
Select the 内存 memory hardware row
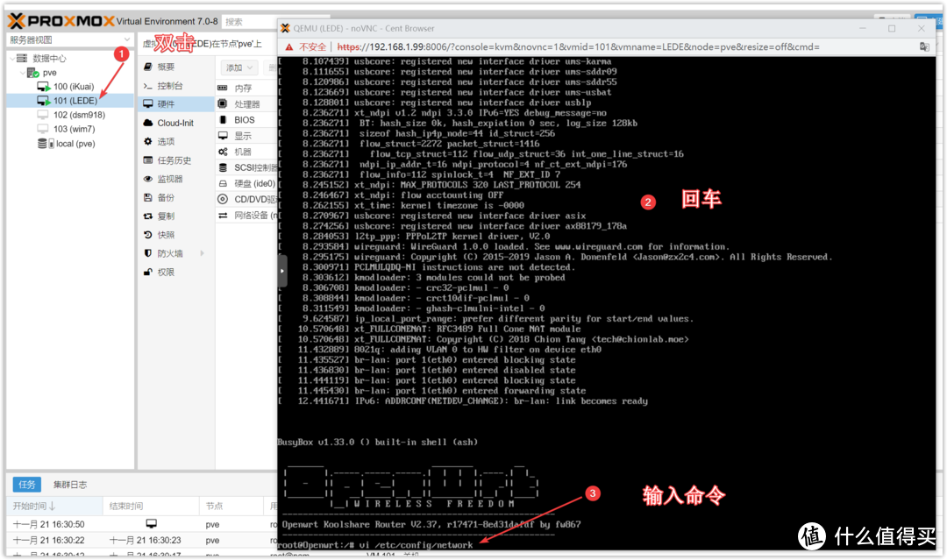point(246,89)
